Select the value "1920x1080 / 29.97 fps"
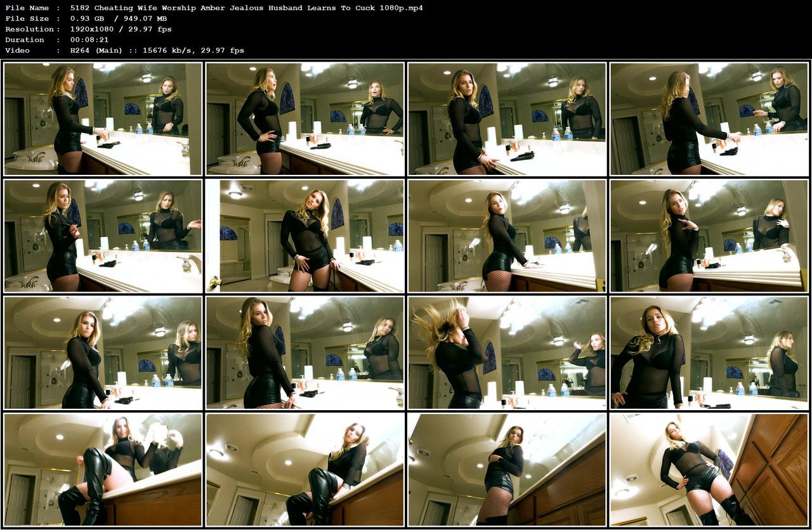 [x=121, y=29]
